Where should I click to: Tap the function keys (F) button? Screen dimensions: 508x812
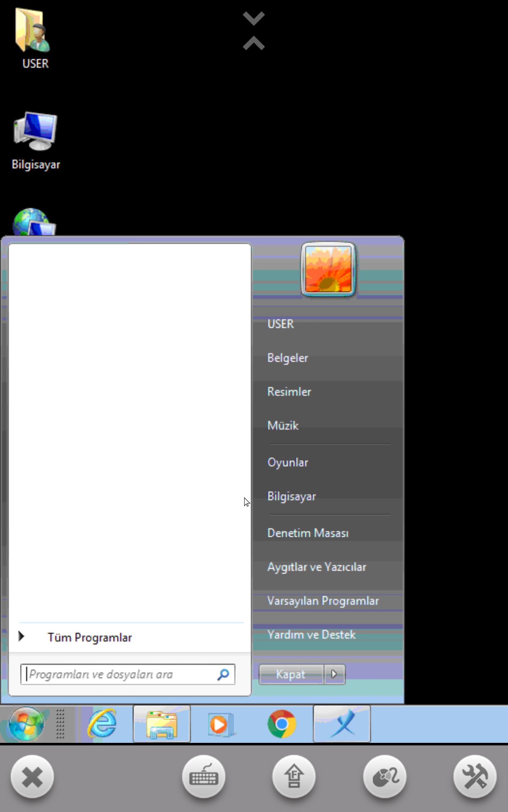pyautogui.click(x=294, y=777)
